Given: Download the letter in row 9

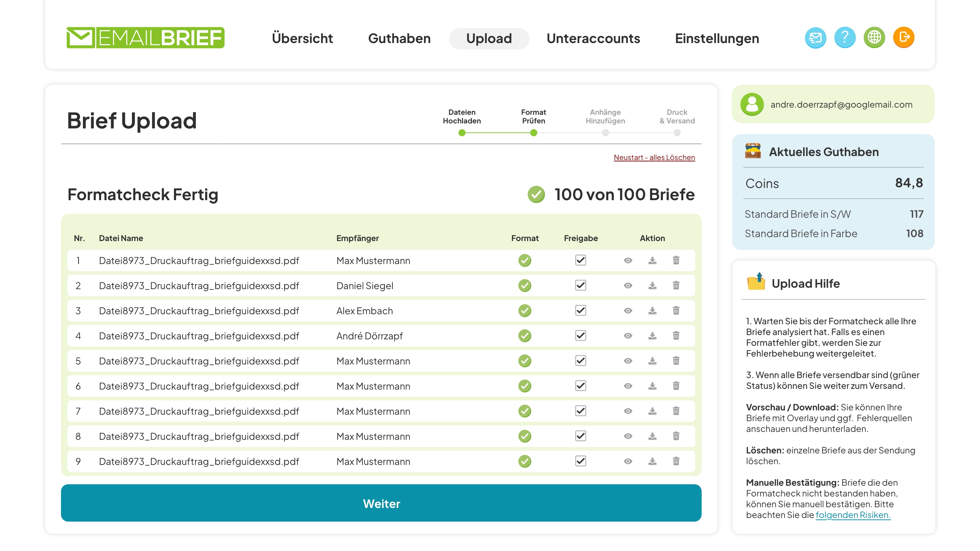Looking at the screenshot, I should tap(652, 462).
